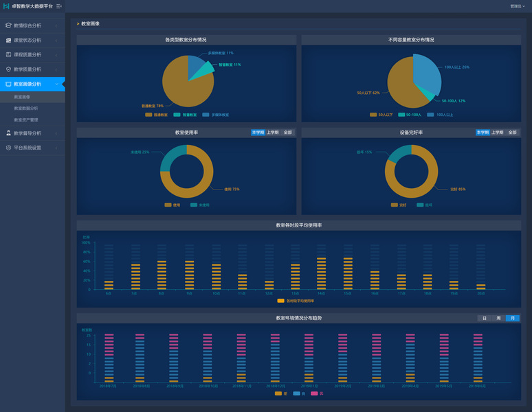Viewport: 532px width, 412px height.
Task: Collapse the 教室画像分析 menu chevron
Action: tap(56, 84)
